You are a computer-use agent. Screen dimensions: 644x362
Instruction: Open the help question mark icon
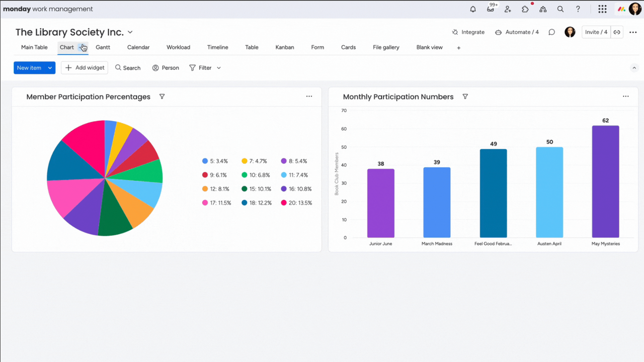(x=578, y=9)
